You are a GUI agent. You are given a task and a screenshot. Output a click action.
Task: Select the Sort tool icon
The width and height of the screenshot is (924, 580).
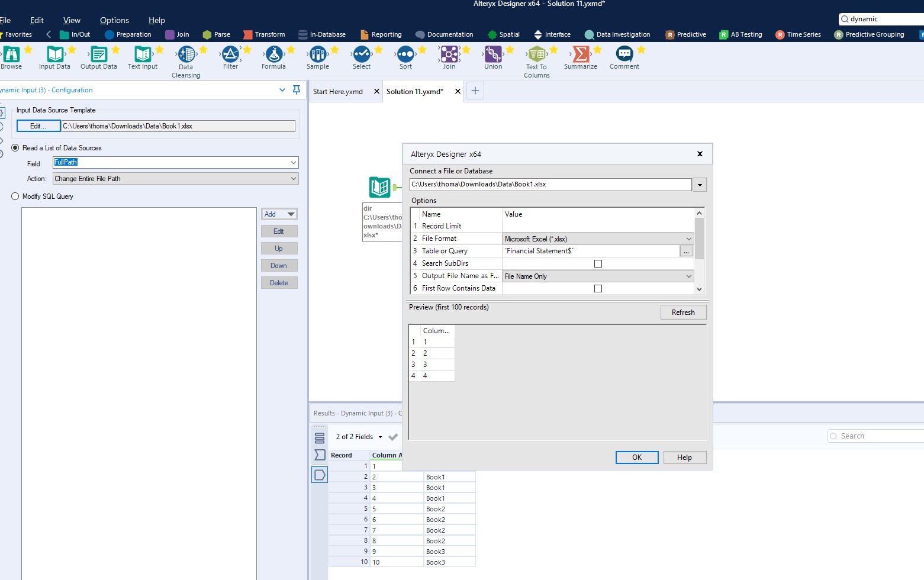pyautogui.click(x=405, y=54)
